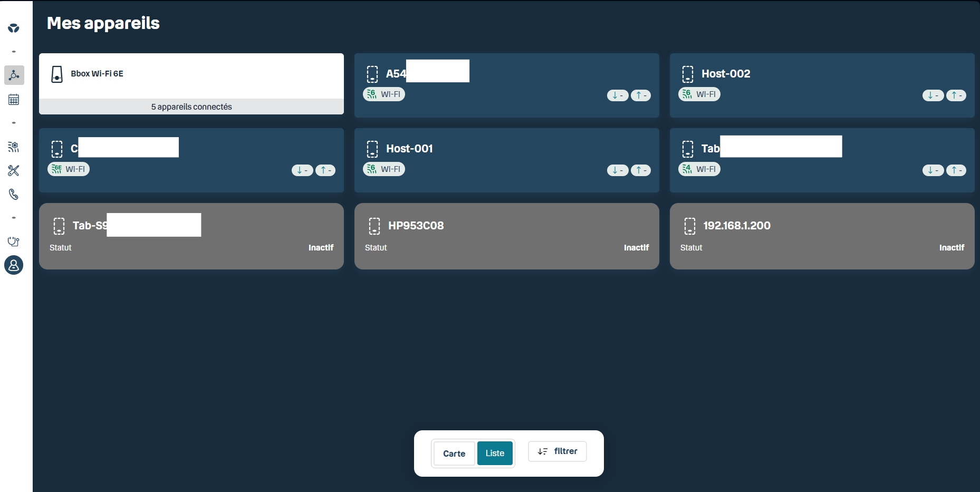Click the upload rate pill on the A54 card
Screen dimensions: 980x492
coord(641,95)
